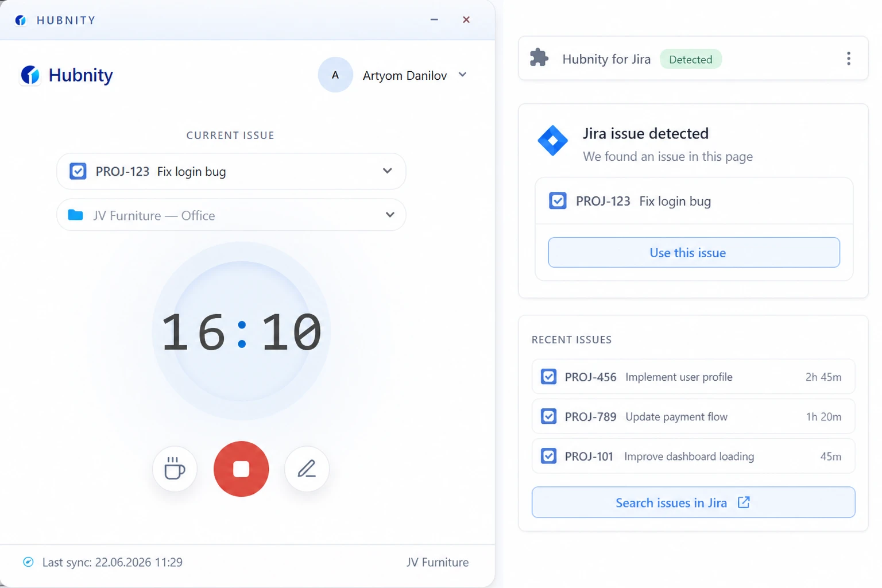882x588 pixels.
Task: Click checkbox icon in detected PROJ-123 card
Action: click(558, 201)
